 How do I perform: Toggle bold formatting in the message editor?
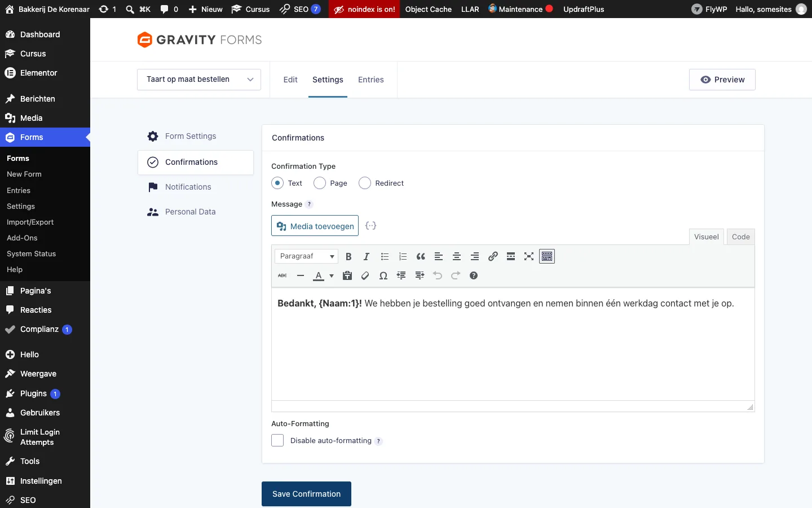[348, 256]
